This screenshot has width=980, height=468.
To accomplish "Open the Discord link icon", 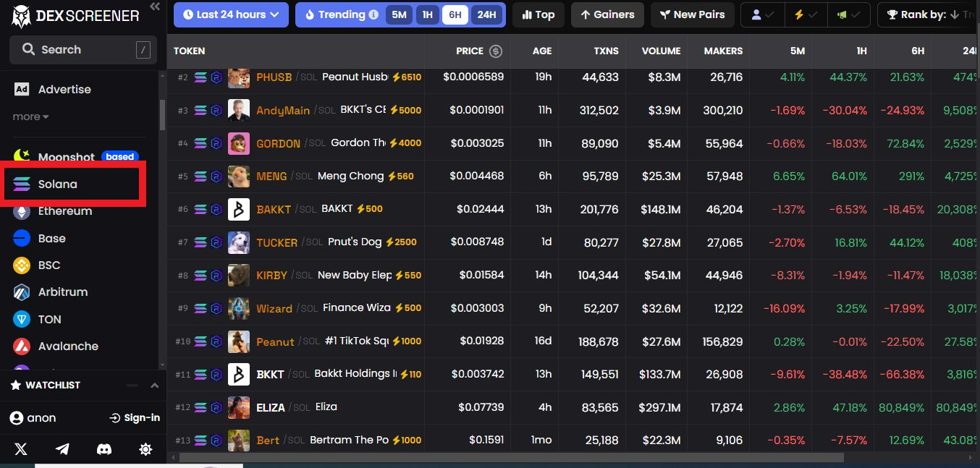I will 104,449.
